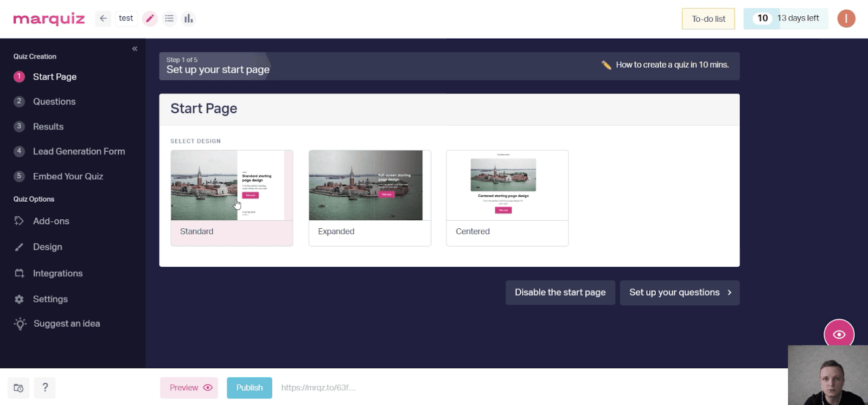Image resolution: width=868 pixels, height=405 pixels.
Task: Open the To-do list button
Action: pyautogui.click(x=709, y=19)
